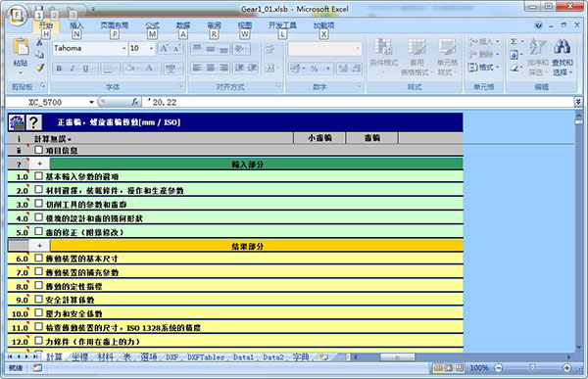
Task: Switch to the 材料 sheet tab
Action: [x=105, y=356]
